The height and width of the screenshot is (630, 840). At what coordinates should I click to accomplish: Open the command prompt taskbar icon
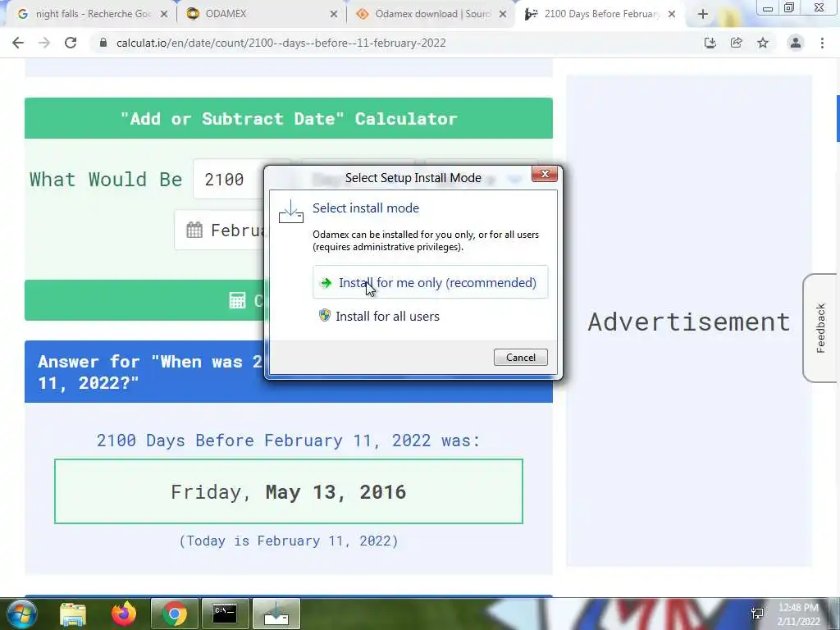coord(225,614)
